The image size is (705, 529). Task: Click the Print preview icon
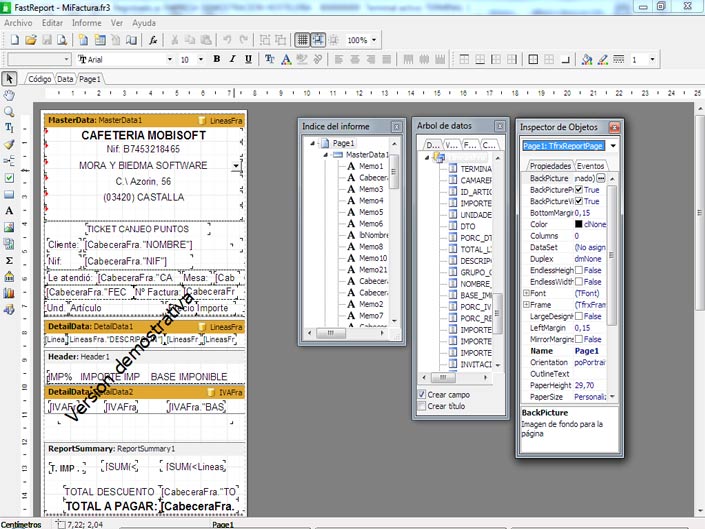tap(62, 40)
